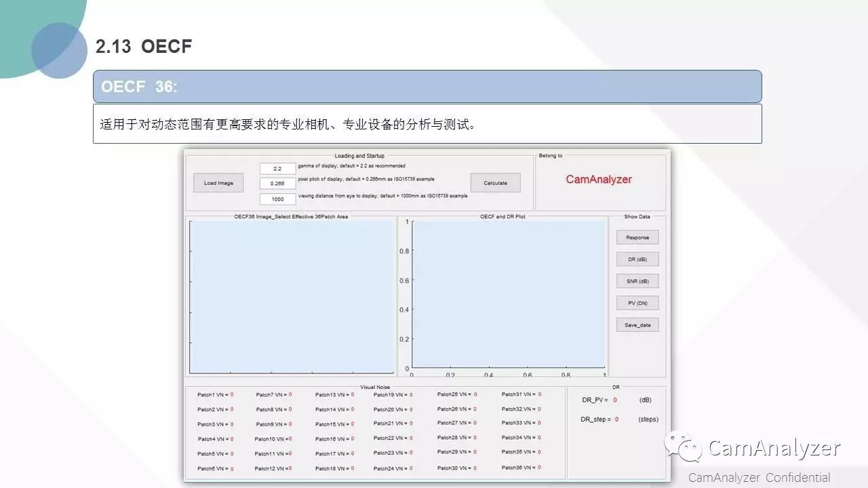Edit viewing distance field 1000
The height and width of the screenshot is (488, 868).
coord(278,199)
